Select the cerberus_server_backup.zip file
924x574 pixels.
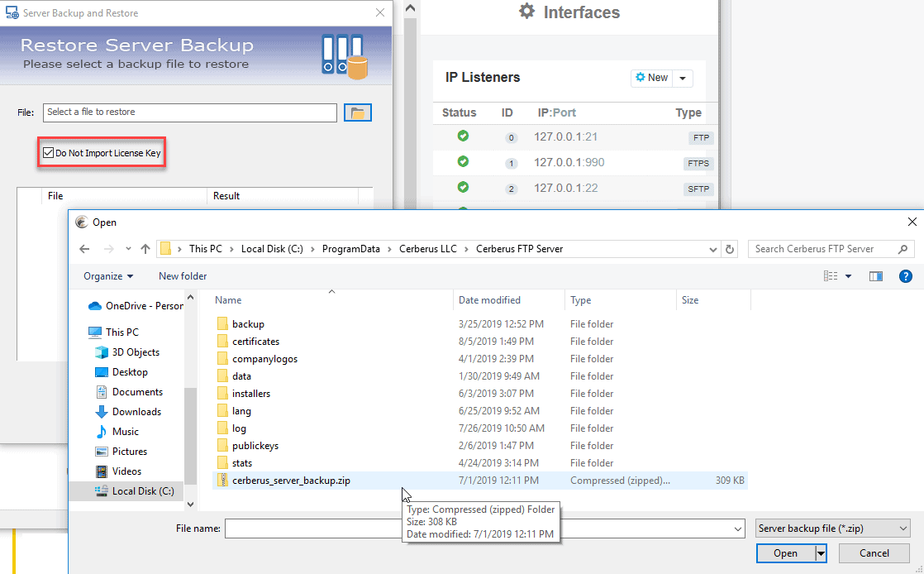pyautogui.click(x=291, y=481)
